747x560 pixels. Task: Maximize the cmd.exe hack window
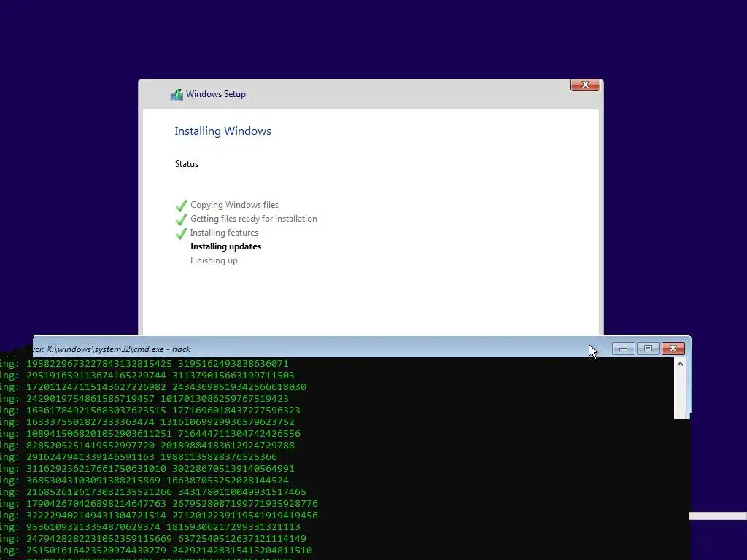click(648, 349)
